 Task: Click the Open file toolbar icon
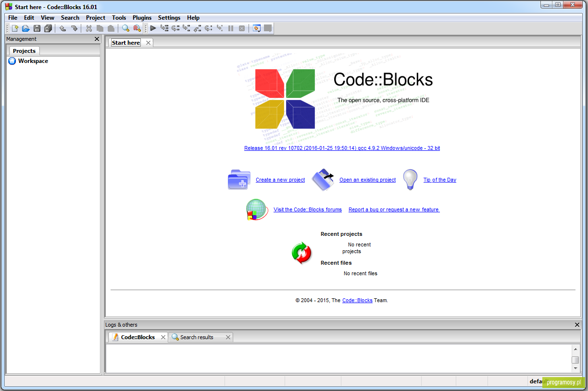(x=26, y=28)
